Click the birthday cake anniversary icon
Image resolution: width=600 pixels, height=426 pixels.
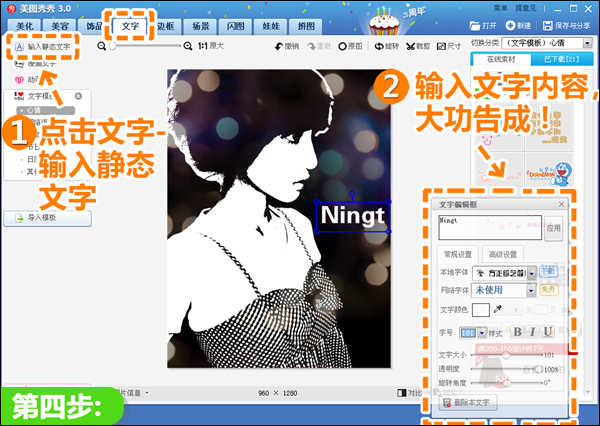pos(384,22)
